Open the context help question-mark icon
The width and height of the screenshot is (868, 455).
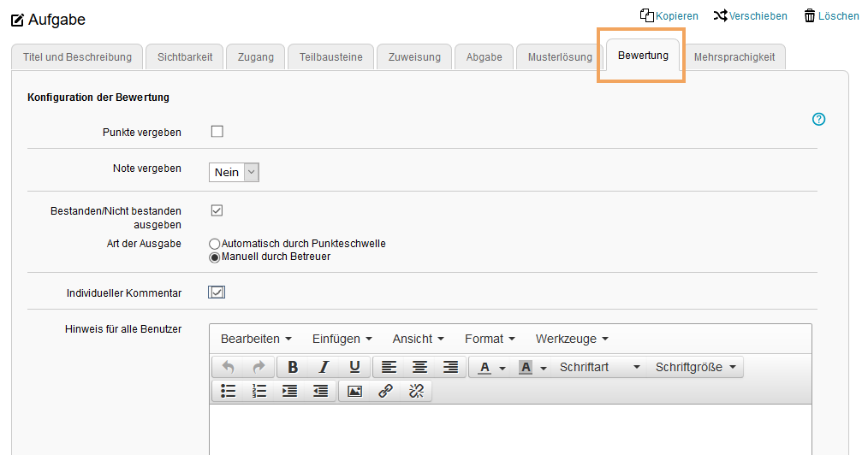(818, 120)
